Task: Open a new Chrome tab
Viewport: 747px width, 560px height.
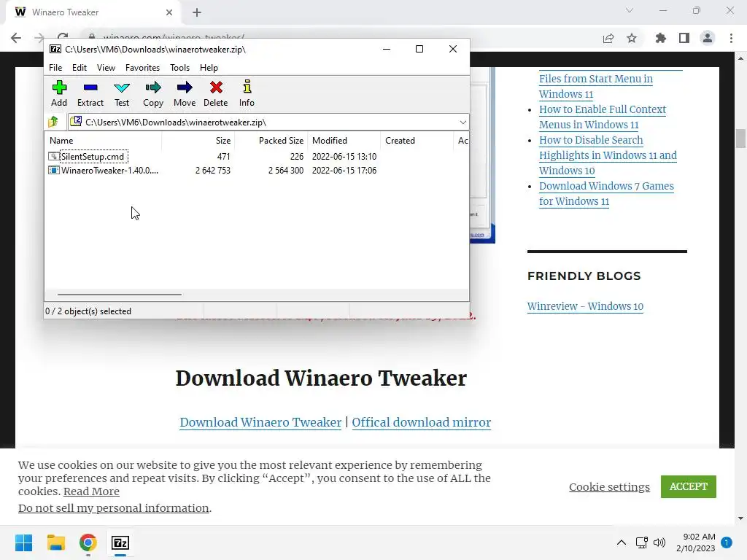Action: 197,12
